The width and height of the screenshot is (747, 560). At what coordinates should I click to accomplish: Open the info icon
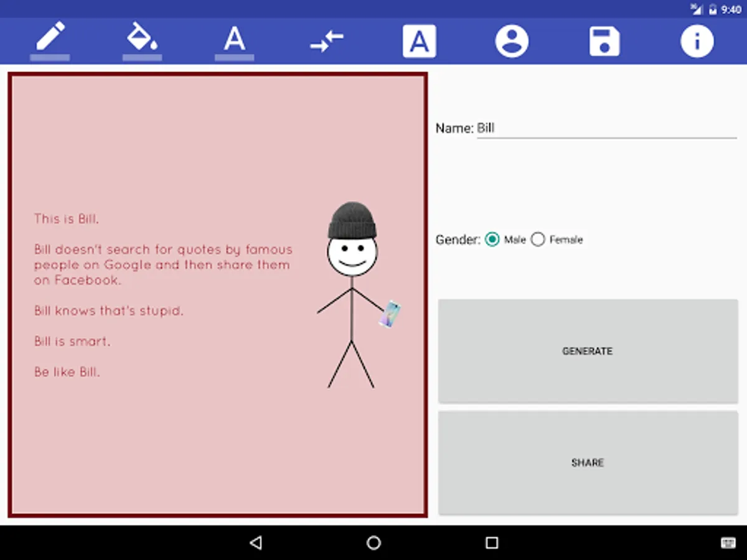pos(697,42)
